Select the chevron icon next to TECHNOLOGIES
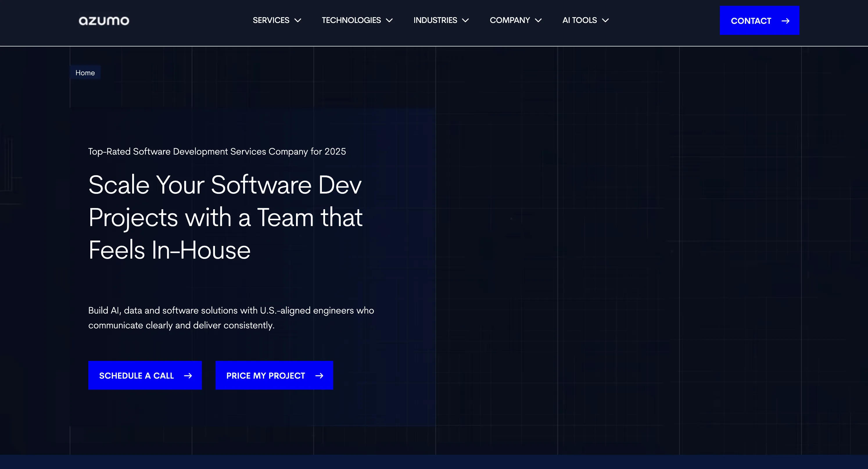 pyautogui.click(x=390, y=21)
